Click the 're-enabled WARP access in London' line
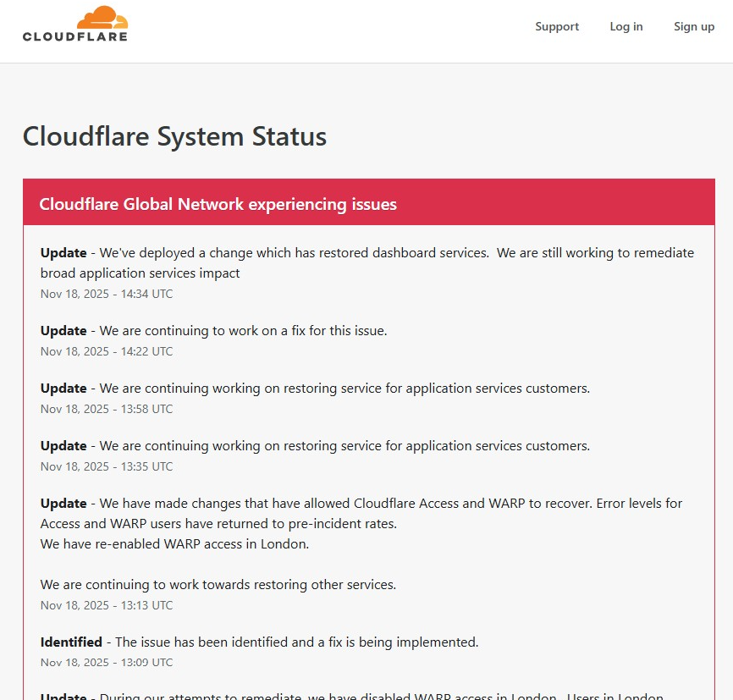733x700 pixels. [174, 543]
